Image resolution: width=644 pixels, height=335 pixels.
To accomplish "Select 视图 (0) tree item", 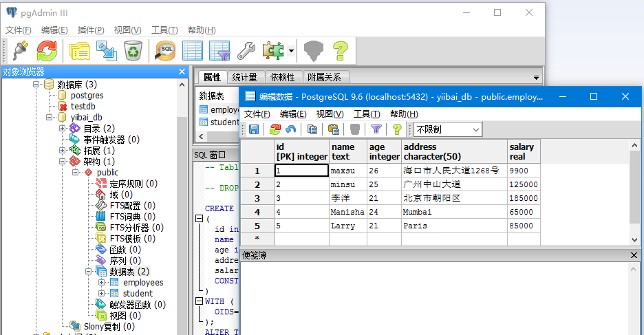I will (x=125, y=316).
